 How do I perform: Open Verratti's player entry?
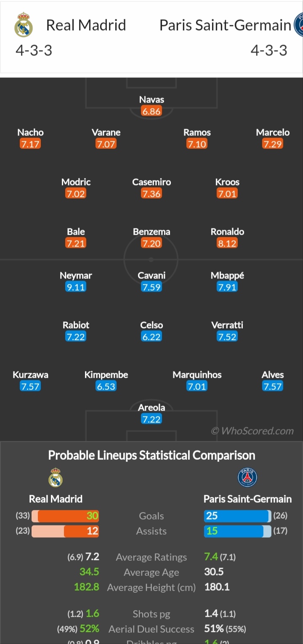[x=227, y=331]
